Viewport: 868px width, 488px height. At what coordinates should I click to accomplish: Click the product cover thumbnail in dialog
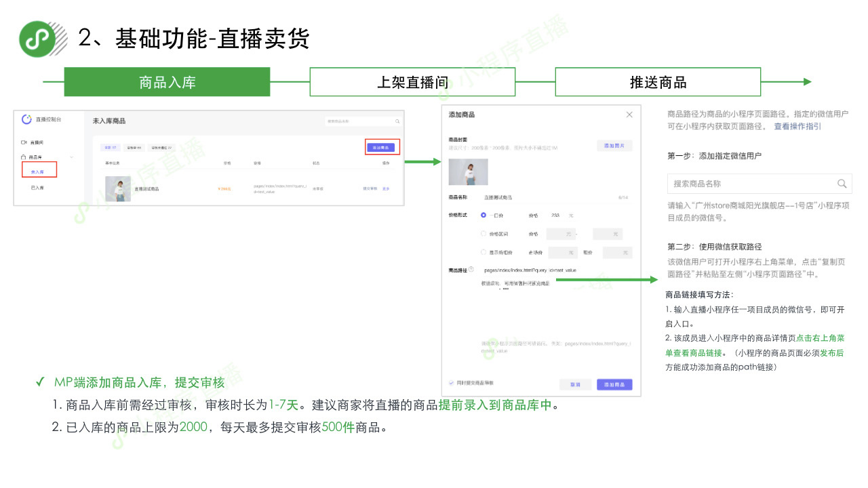pyautogui.click(x=468, y=172)
